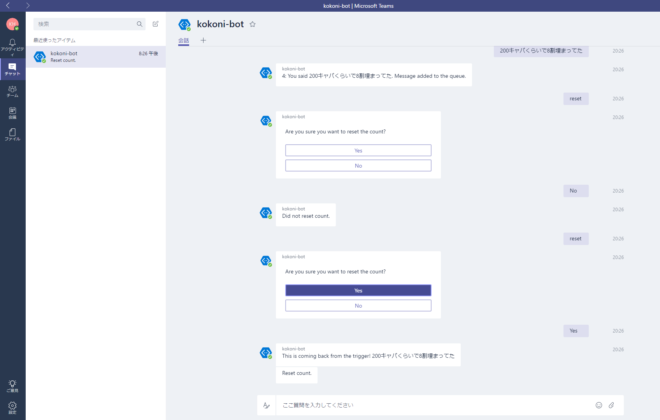Open Settings gear at bottom left

(12, 407)
